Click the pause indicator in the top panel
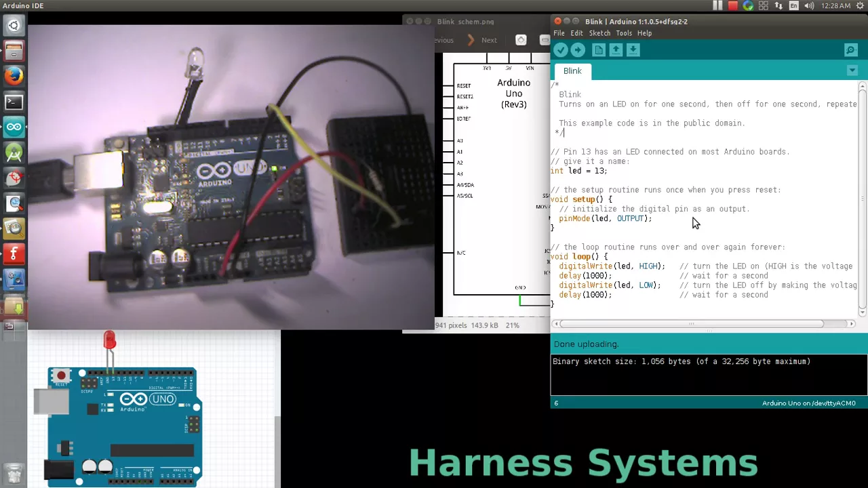Screen dimensions: 868x488 pos(717,5)
